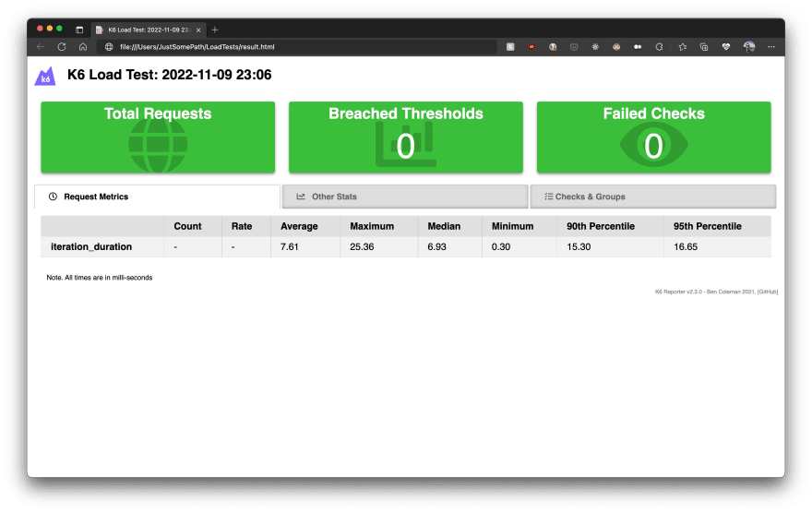This screenshot has width=812, height=513.
Task: Open the GitHub link in footer
Action: (x=768, y=292)
